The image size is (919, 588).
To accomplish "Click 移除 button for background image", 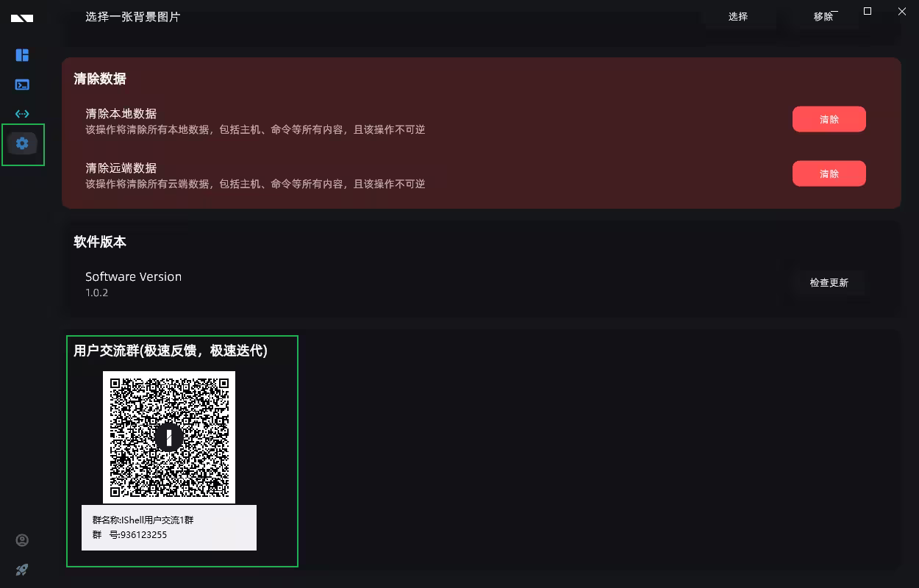I will click(x=822, y=16).
